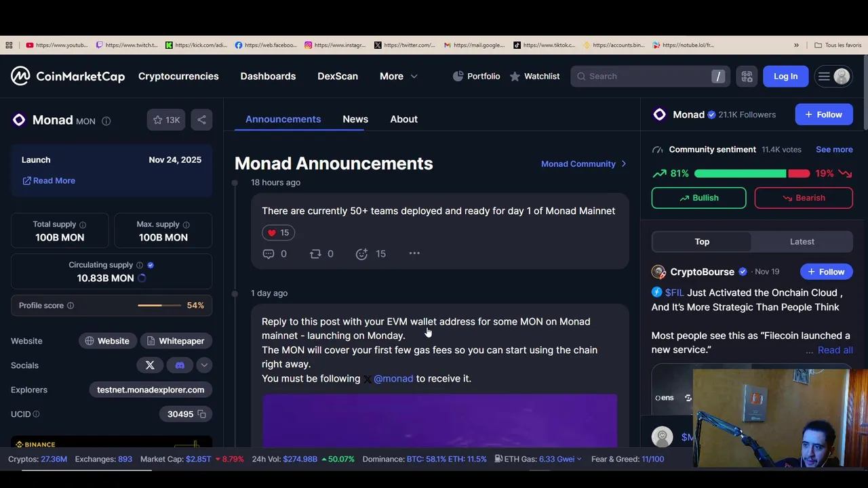Image resolution: width=868 pixels, height=488 pixels.
Task: Open the Twitter bookmark
Action: coord(405,45)
